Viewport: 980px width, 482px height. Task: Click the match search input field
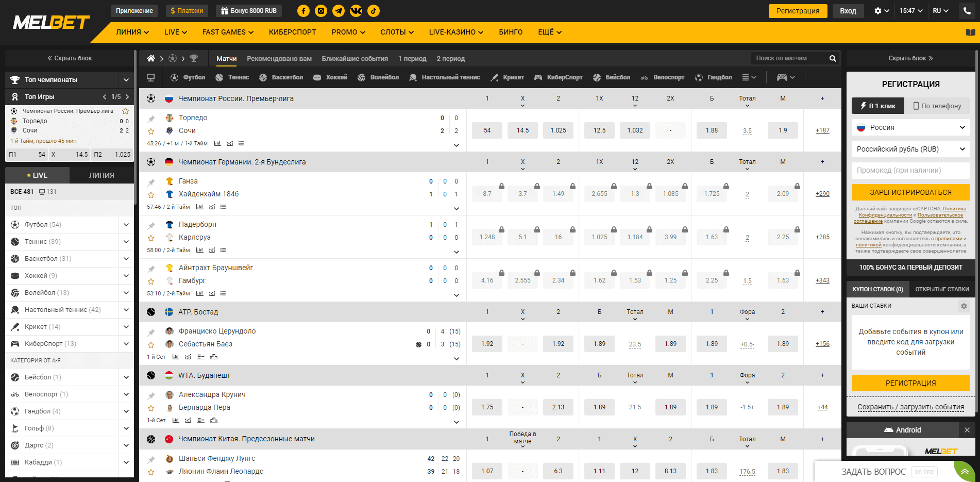point(788,58)
